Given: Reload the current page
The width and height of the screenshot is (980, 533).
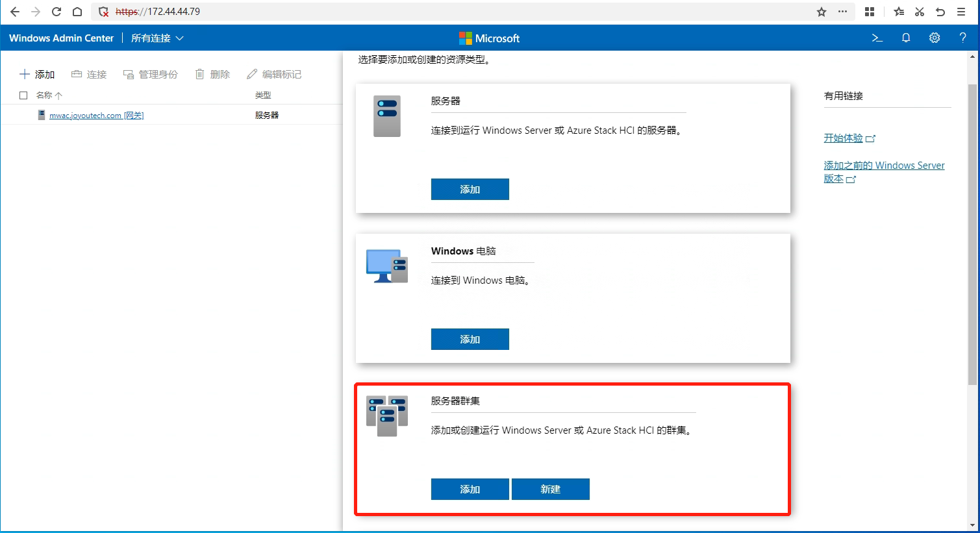Looking at the screenshot, I should (57, 12).
